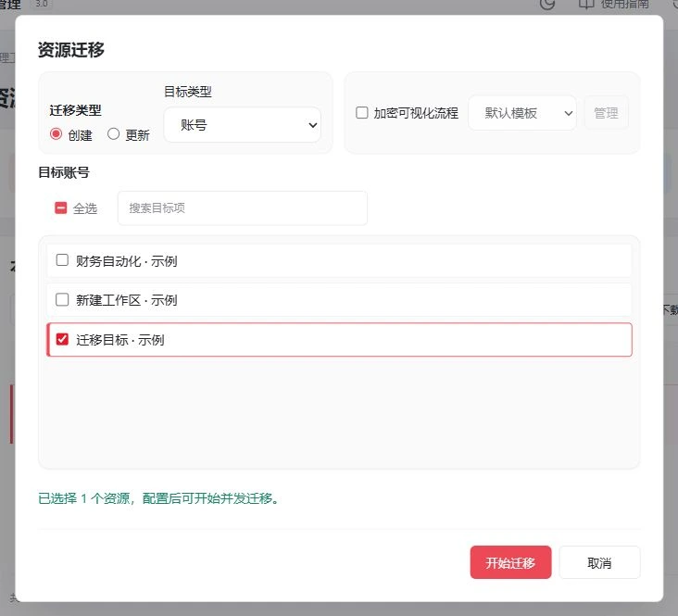The image size is (678, 616).
Task: Uncheck the 迁移目标 · 示例 checkbox
Action: 62,339
